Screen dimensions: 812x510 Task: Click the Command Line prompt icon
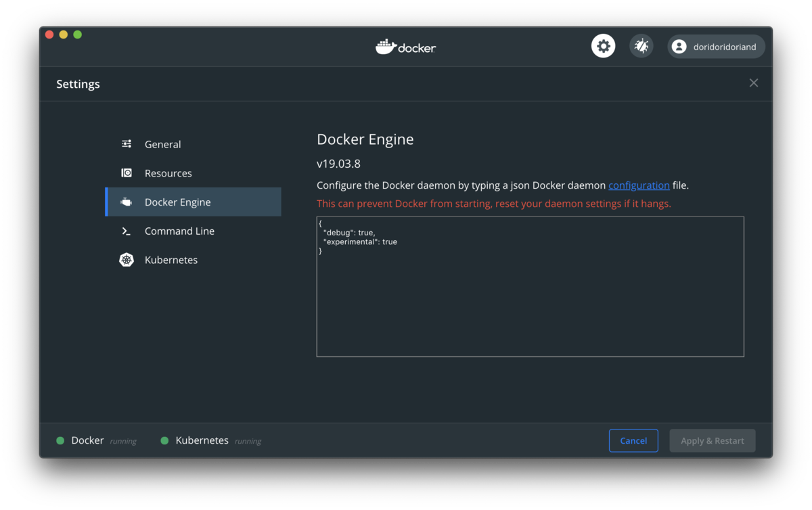click(127, 231)
